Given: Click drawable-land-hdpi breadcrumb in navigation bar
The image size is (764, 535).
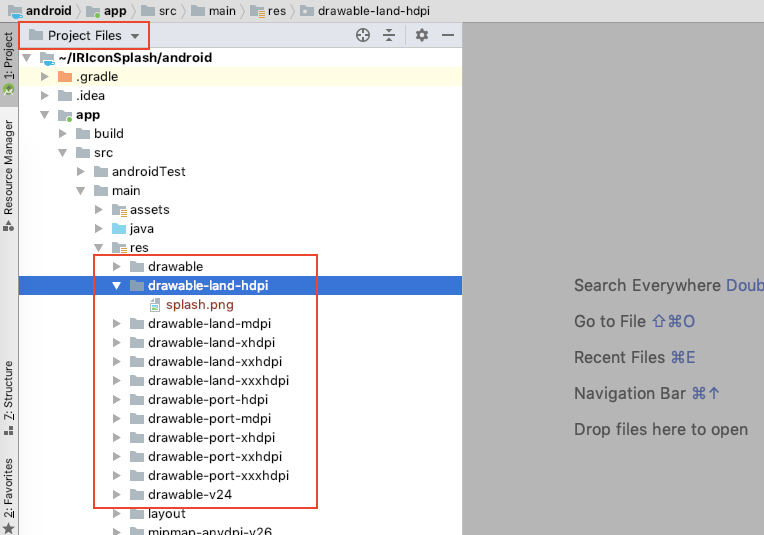Looking at the screenshot, I should (365, 11).
